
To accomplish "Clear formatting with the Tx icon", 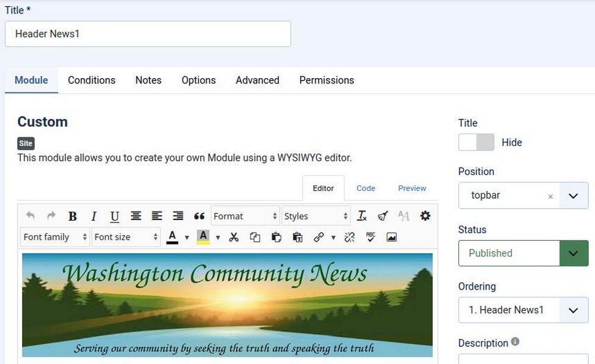I will (x=362, y=216).
